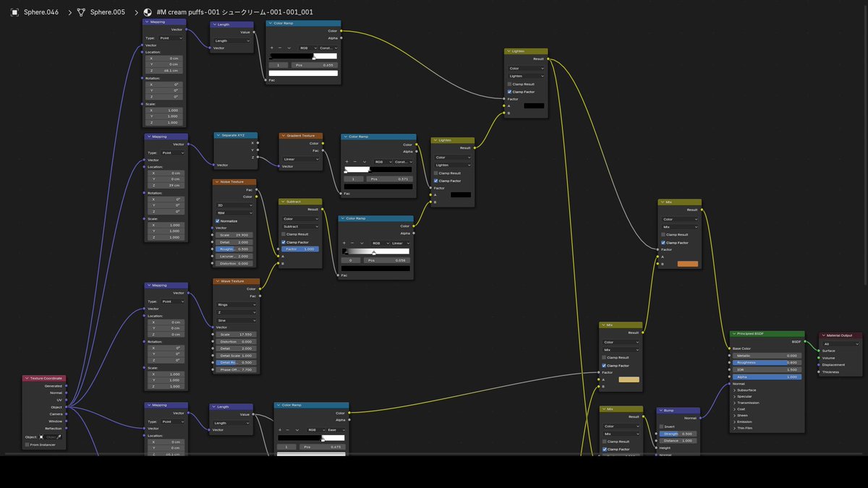Open the 3D dimensions dropdown in Noise Texture

[x=235, y=205]
